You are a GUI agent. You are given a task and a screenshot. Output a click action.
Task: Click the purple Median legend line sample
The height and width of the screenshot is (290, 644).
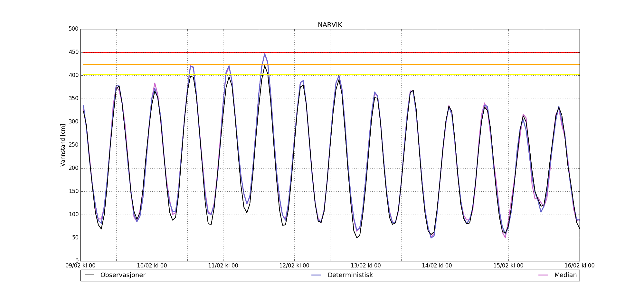(x=543, y=275)
